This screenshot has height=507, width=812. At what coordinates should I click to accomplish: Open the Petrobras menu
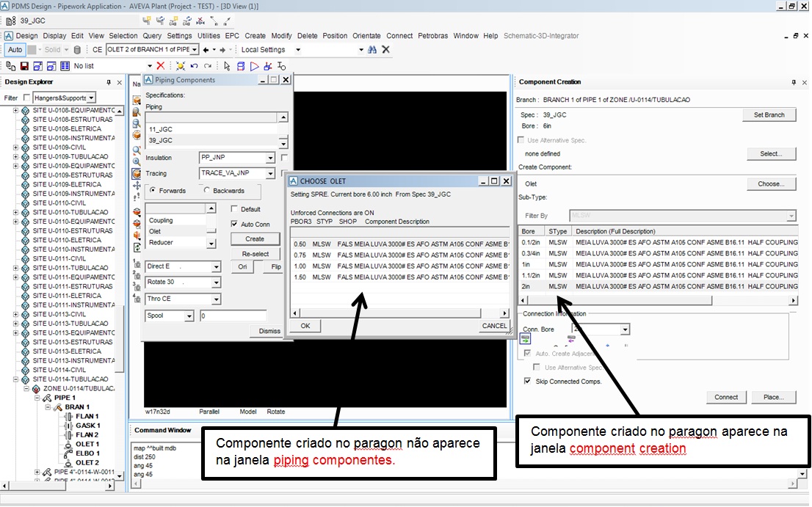pyautogui.click(x=433, y=36)
